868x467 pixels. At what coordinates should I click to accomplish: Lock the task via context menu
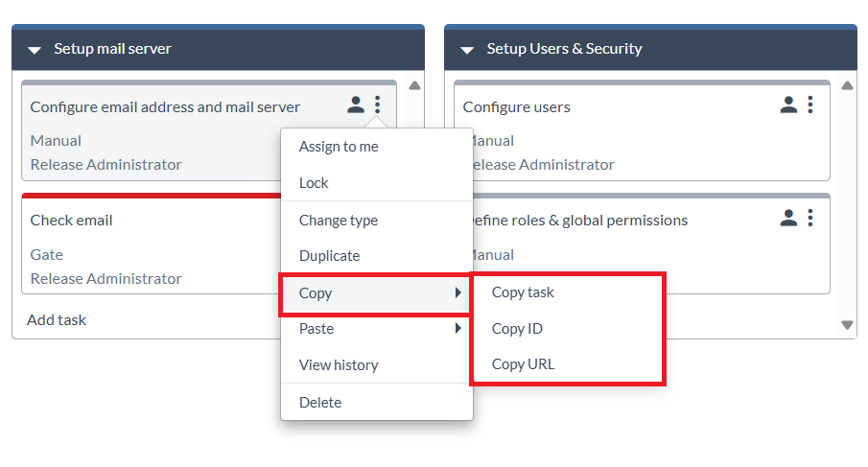tap(314, 183)
